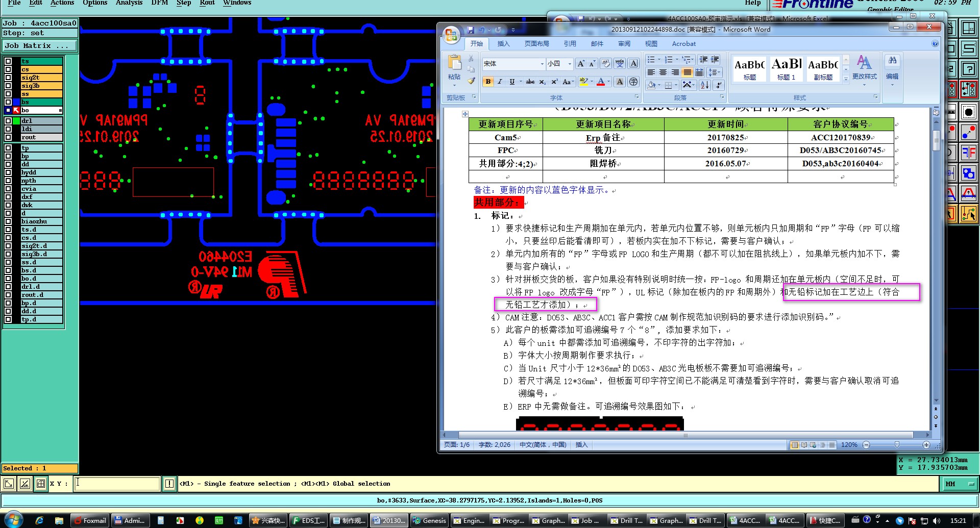
Task: Apply superscript formatting in Word
Action: (x=554, y=82)
